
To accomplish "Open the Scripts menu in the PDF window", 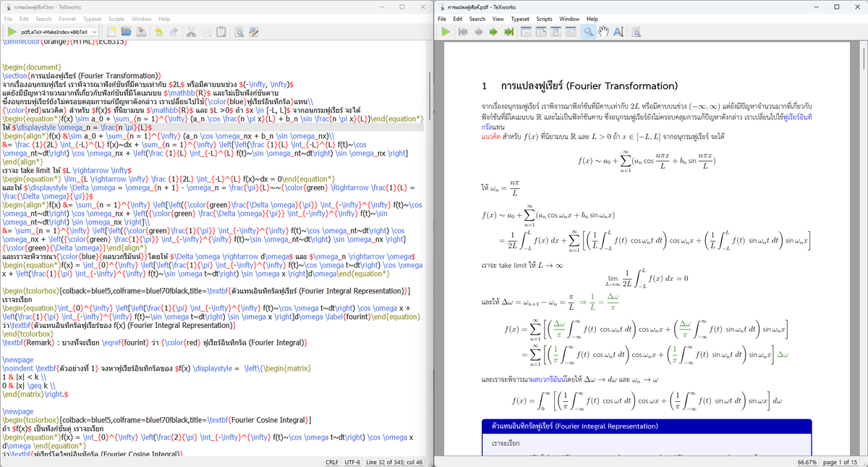I will [x=545, y=19].
